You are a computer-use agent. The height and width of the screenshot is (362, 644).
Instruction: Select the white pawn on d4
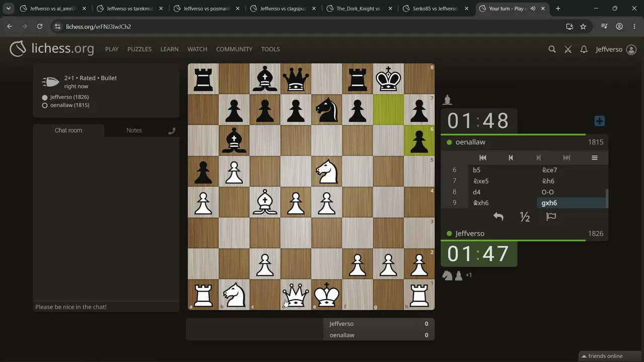click(x=296, y=202)
